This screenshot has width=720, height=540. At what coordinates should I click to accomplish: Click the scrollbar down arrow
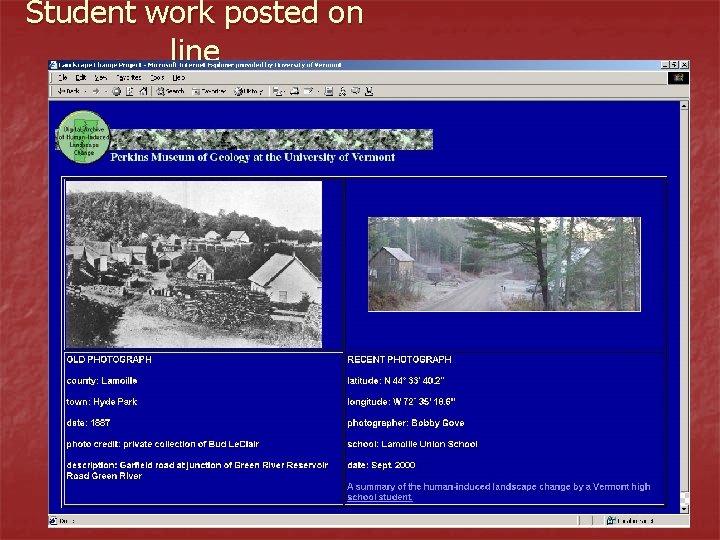(x=684, y=508)
